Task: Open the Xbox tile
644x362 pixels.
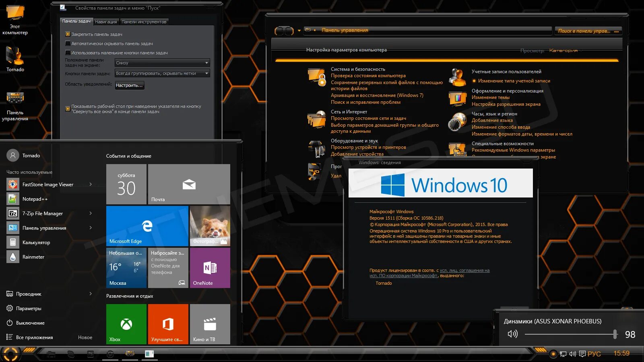Action: click(126, 324)
